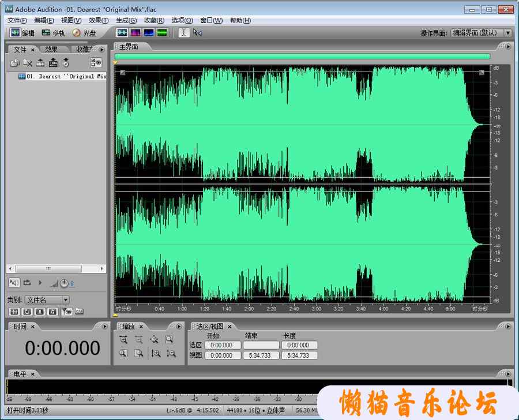Click the 44100 • 16位 • 立体声 status text
Image resolution: width=519 pixels, height=420 pixels.
(256, 410)
